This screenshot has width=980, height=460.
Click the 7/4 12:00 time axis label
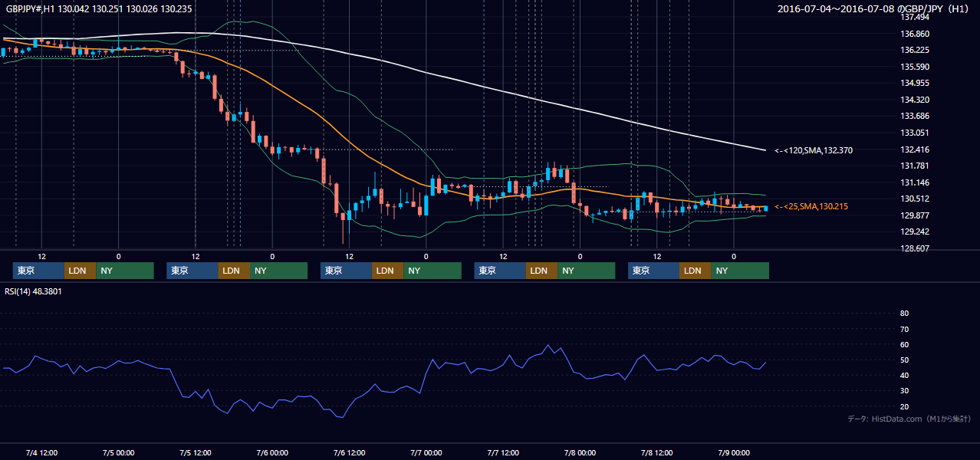(x=41, y=452)
